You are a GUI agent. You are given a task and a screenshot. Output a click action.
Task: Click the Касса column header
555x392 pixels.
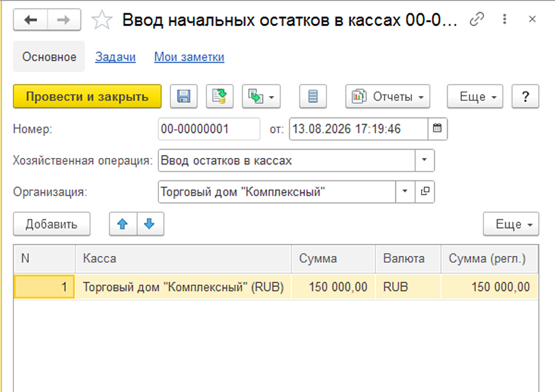coord(183,258)
